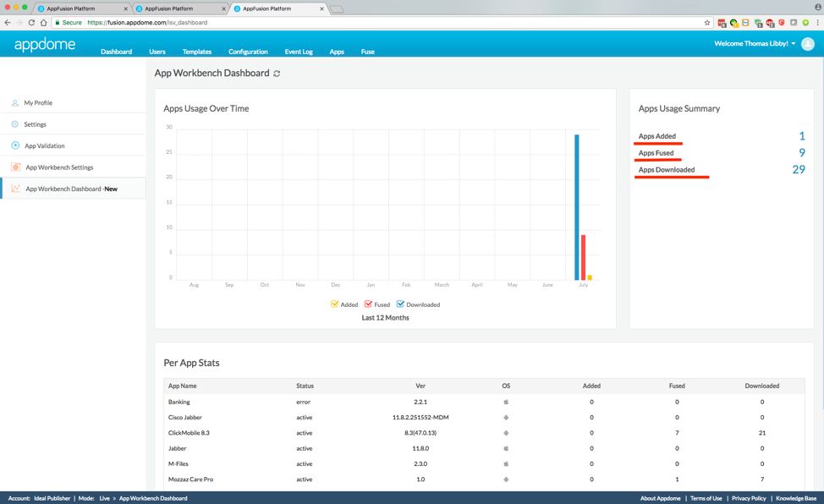824x504 pixels.
Task: Click the appdome logo
Action: (45, 44)
